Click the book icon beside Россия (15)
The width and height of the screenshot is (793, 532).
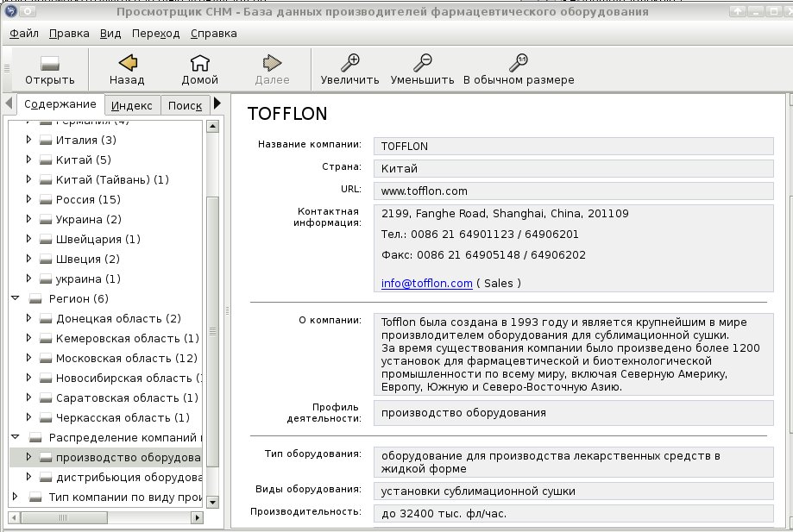pos(46,200)
